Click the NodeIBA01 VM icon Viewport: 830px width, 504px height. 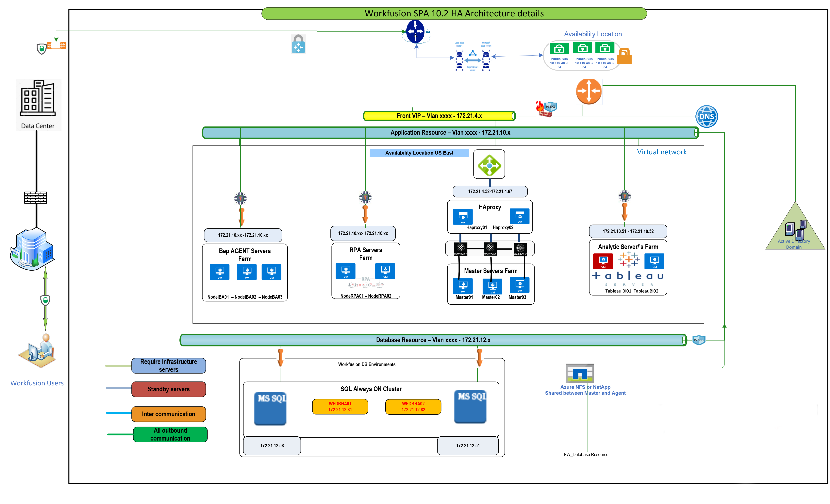(220, 272)
